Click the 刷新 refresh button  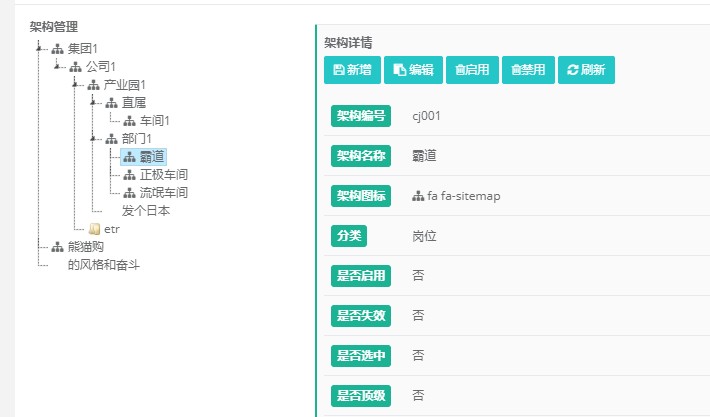[586, 70]
